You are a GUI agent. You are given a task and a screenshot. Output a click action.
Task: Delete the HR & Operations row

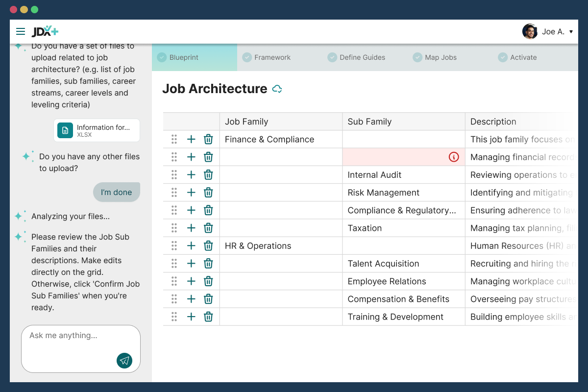tap(208, 246)
